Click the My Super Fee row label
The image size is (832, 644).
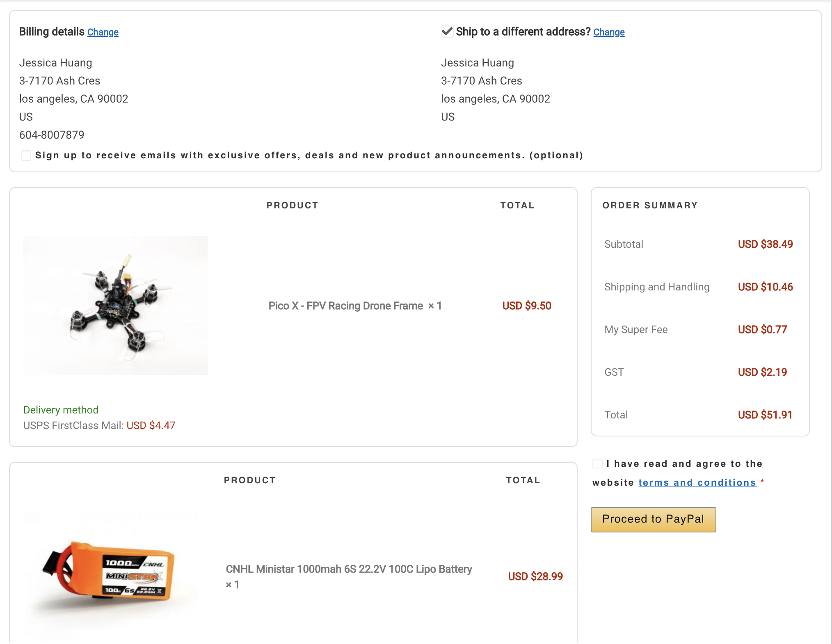pos(636,330)
